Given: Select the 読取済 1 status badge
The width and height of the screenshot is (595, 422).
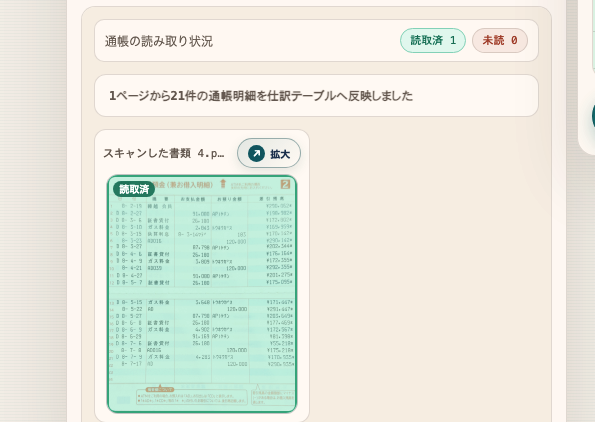Looking at the screenshot, I should (x=433, y=40).
